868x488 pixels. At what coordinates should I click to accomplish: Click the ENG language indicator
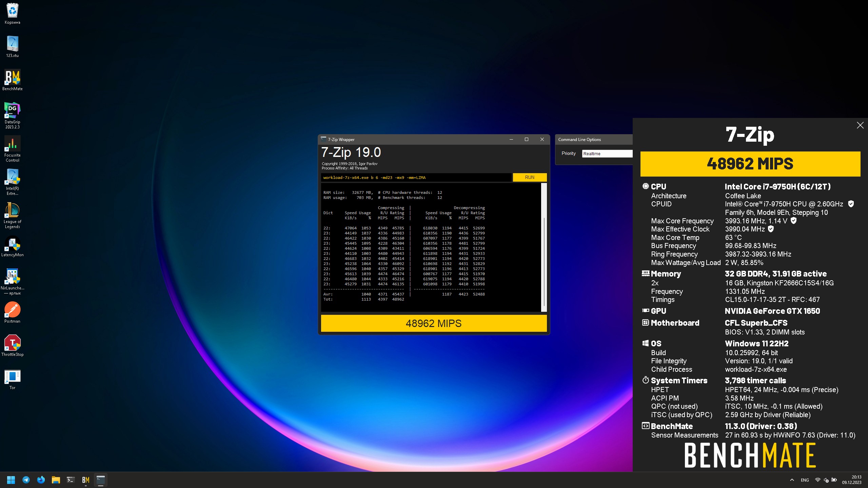[805, 480]
